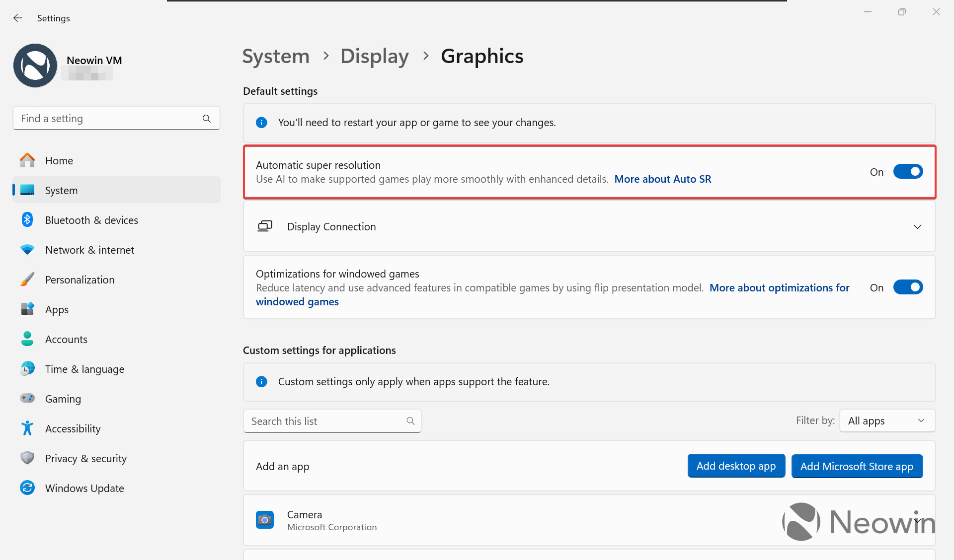Select the Network & internet sidebar icon
The width and height of the screenshot is (954, 560).
pos(27,249)
